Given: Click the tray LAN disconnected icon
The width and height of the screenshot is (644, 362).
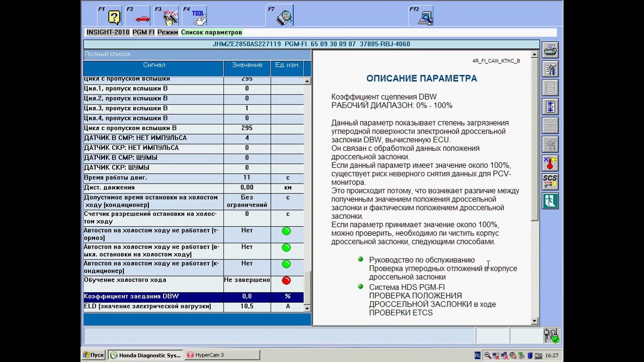Looking at the screenshot, I should click(x=505, y=355).
